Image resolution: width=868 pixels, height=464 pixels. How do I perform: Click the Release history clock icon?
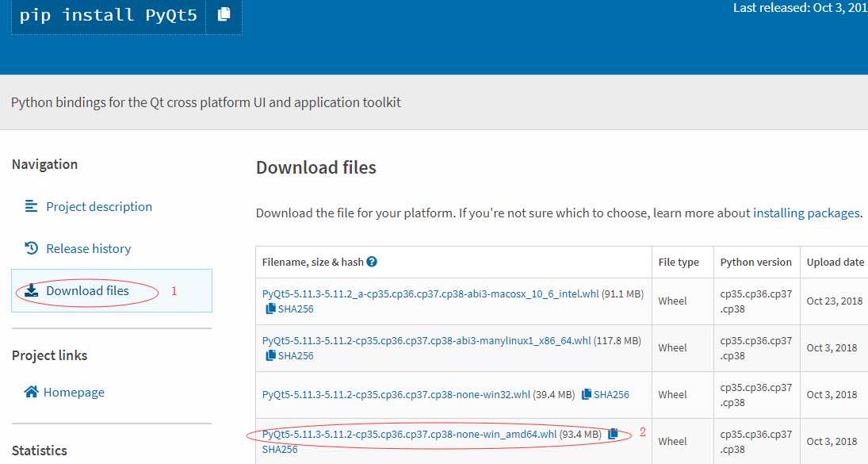31,248
